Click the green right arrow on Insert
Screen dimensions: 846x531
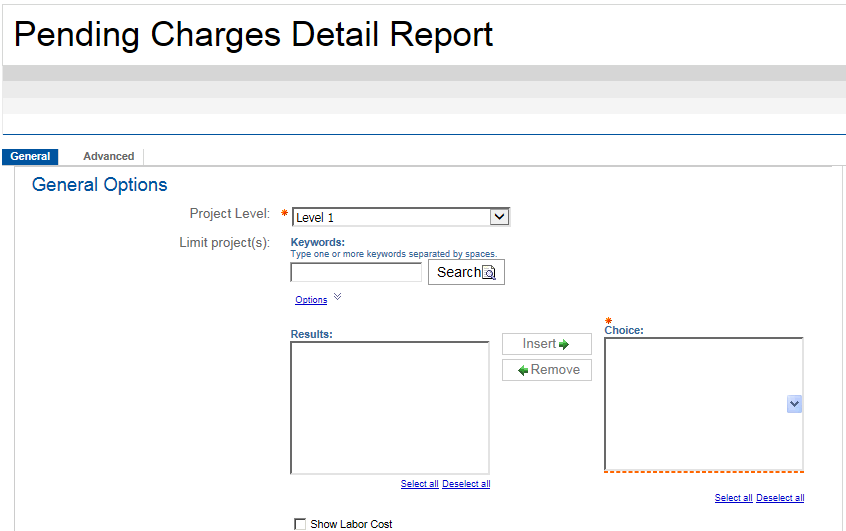pos(564,344)
